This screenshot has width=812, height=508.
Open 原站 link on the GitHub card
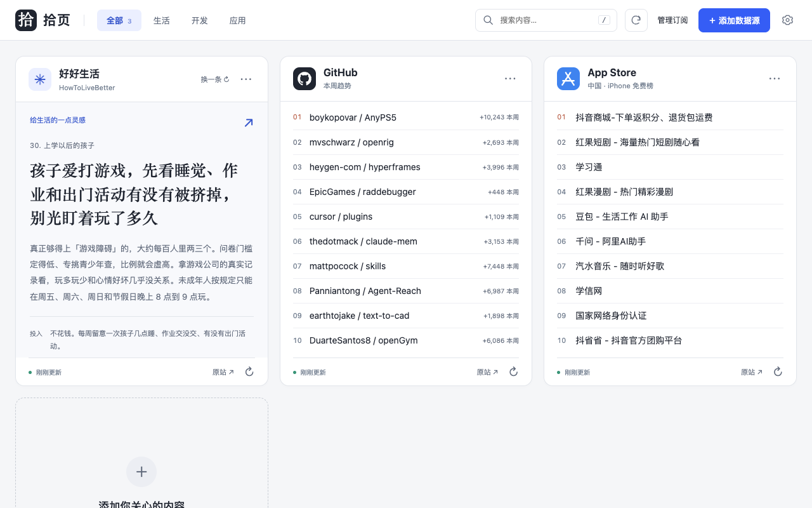pos(487,372)
